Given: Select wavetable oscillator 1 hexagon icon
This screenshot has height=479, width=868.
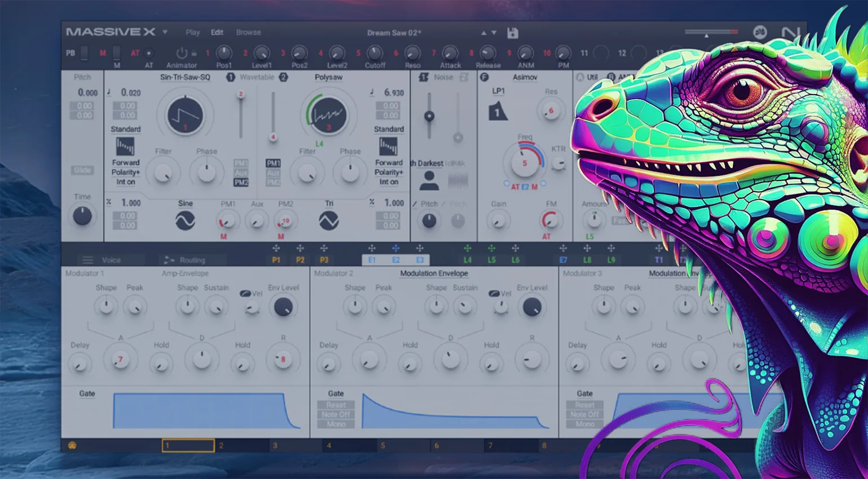Looking at the screenshot, I should coord(231,77).
